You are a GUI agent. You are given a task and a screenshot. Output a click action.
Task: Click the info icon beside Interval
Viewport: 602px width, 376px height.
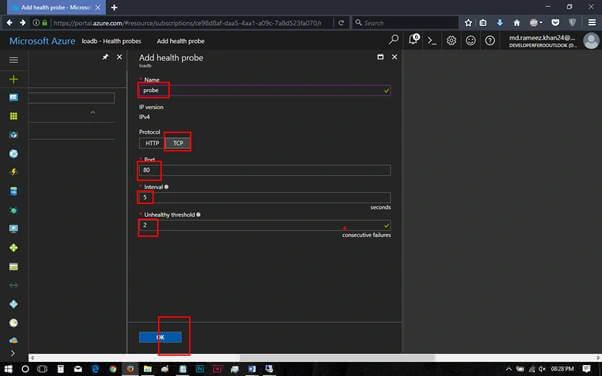(x=166, y=187)
